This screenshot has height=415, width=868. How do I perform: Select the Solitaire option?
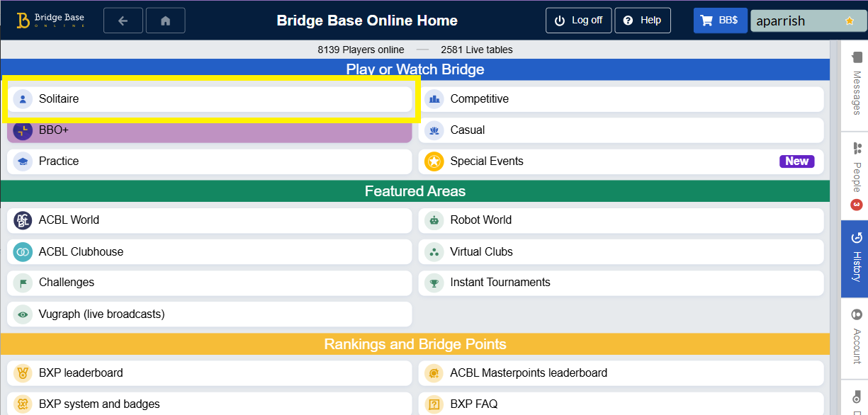click(x=210, y=99)
